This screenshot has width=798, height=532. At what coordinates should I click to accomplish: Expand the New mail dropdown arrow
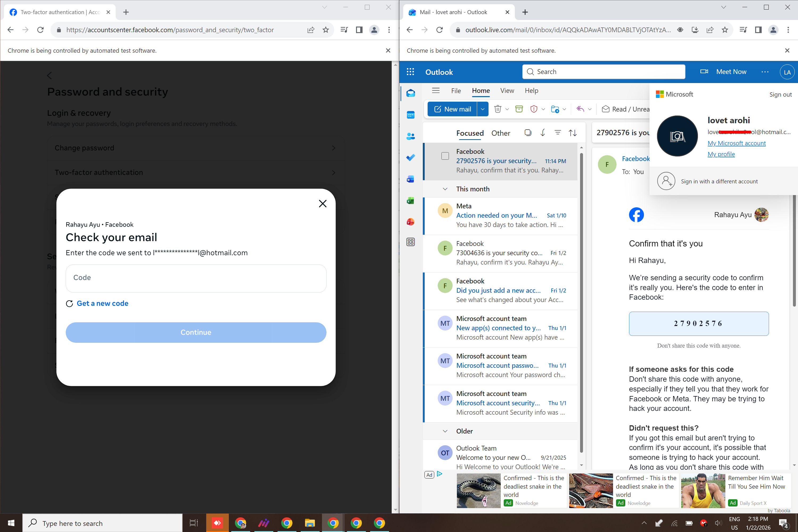pyautogui.click(x=483, y=109)
